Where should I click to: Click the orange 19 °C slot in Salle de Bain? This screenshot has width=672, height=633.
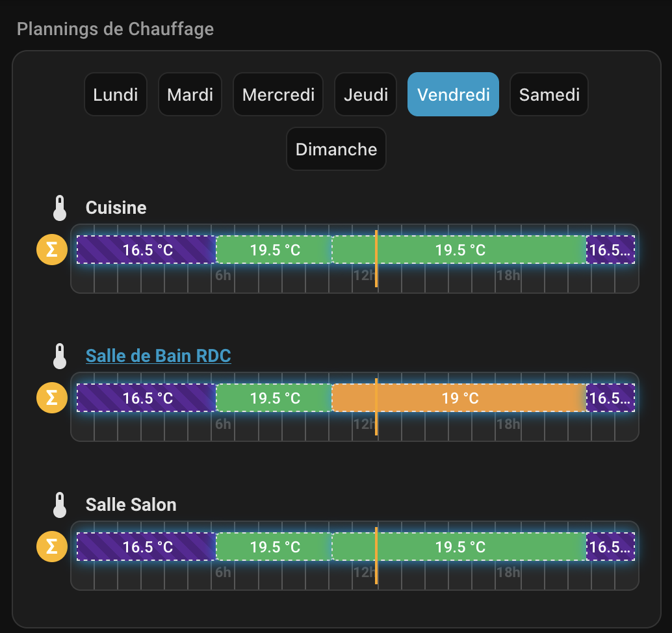coord(459,398)
